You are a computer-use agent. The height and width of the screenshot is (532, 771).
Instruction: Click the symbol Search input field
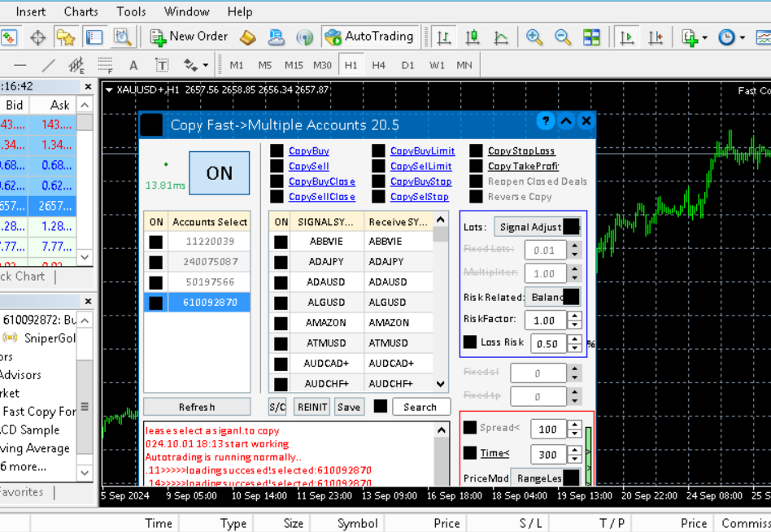[x=421, y=407]
